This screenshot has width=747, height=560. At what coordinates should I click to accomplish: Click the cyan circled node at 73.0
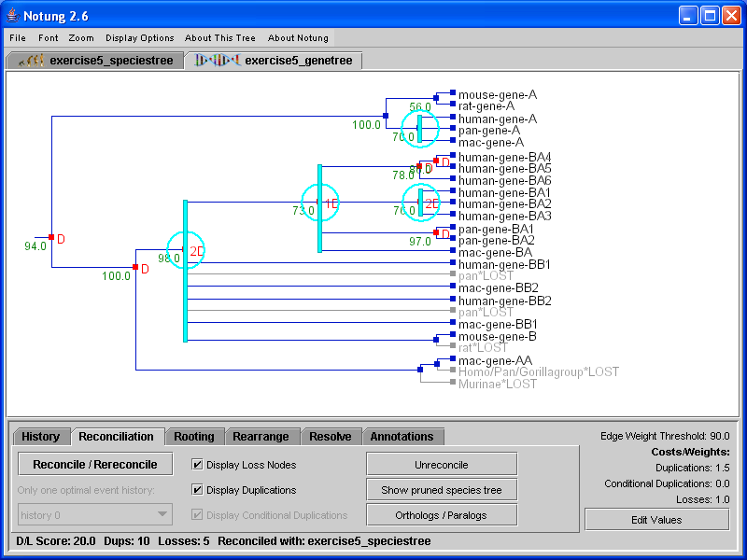[x=319, y=203]
